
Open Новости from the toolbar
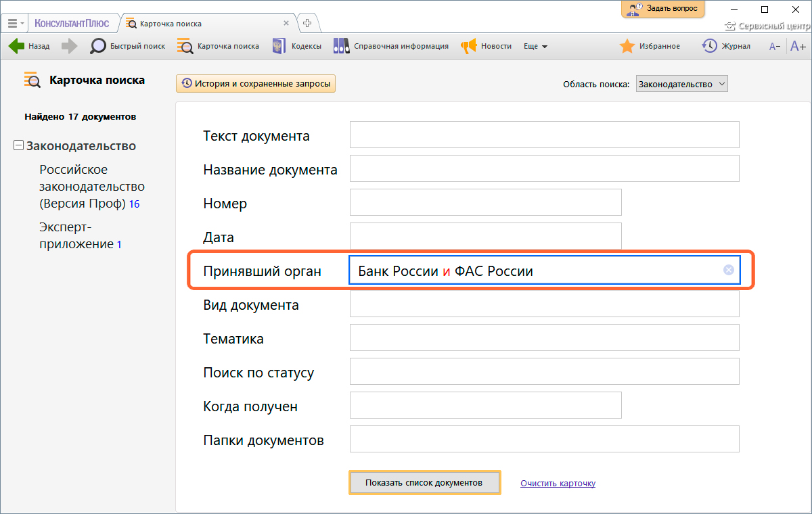[x=487, y=46]
